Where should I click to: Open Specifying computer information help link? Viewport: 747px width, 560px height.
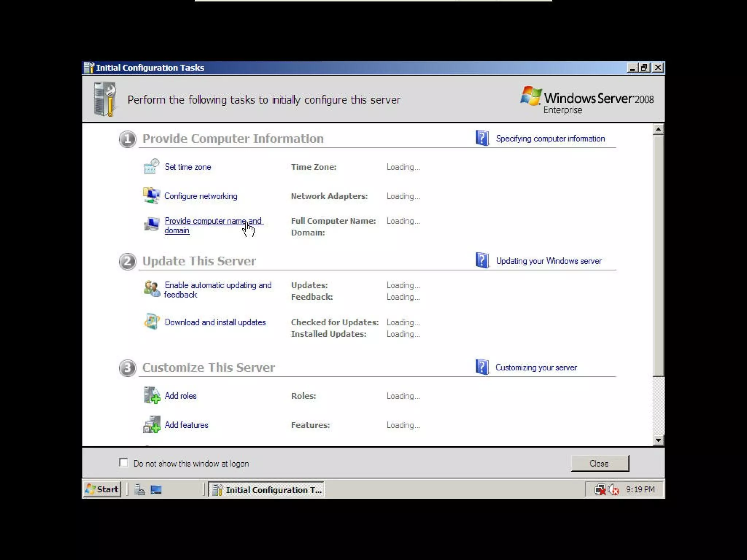[550, 139]
